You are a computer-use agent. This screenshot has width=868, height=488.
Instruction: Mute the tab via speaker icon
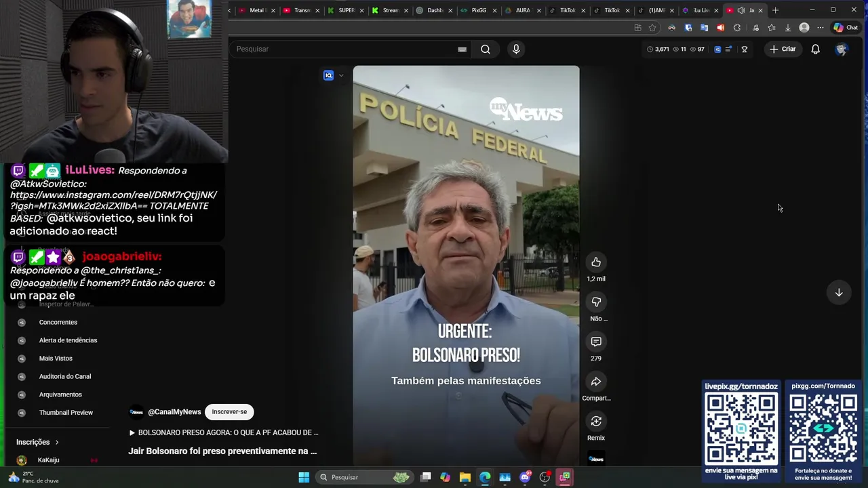coord(741,10)
